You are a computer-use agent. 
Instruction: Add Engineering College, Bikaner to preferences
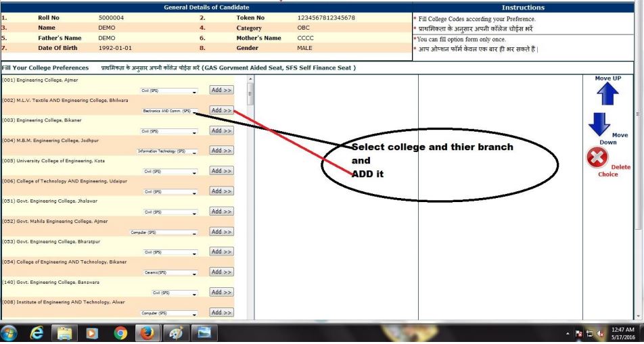[221, 130]
